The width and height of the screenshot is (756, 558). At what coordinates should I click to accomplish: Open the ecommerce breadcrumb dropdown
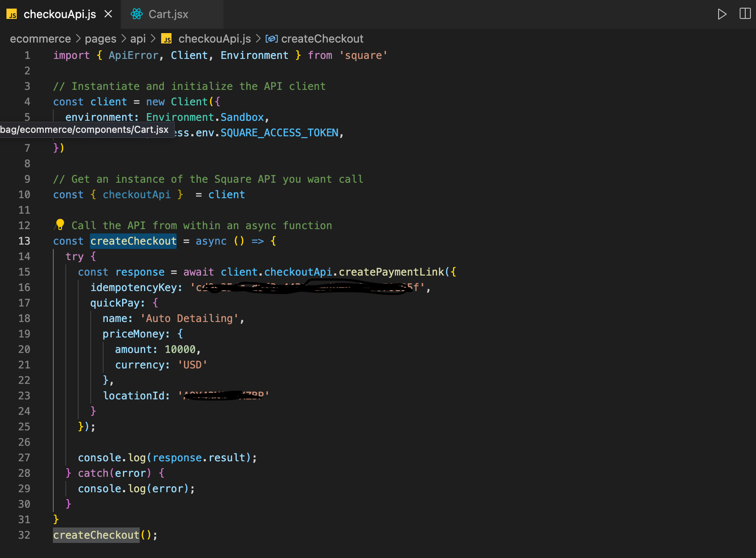(40, 39)
